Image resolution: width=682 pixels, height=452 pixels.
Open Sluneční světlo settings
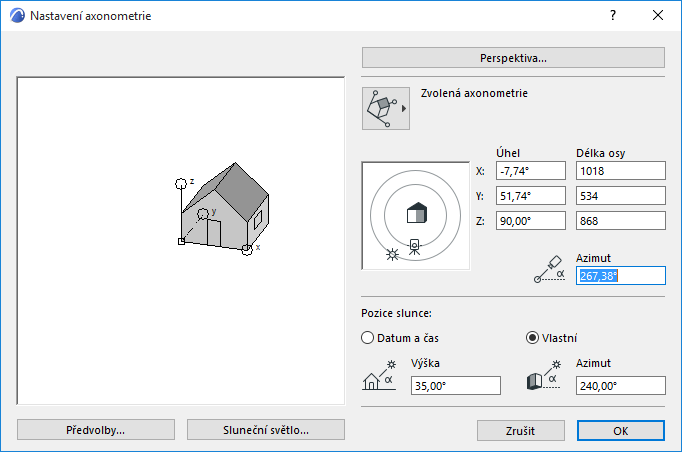click(266, 430)
